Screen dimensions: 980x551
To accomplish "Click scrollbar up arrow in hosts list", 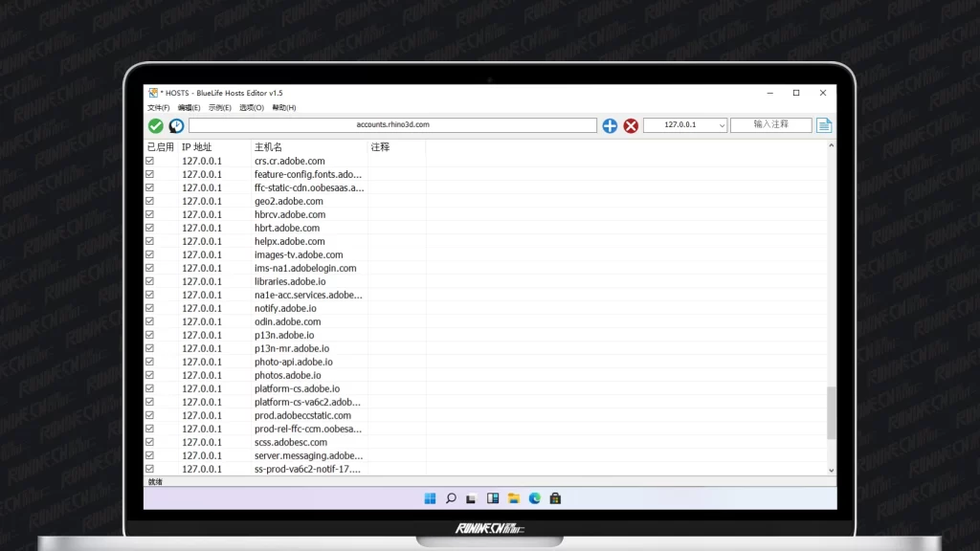I will click(830, 146).
